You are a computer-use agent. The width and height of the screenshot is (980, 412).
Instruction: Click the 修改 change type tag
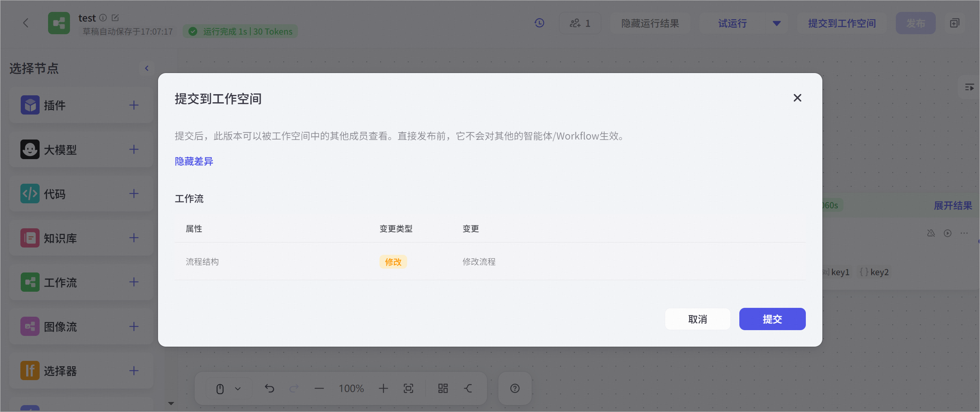(393, 262)
